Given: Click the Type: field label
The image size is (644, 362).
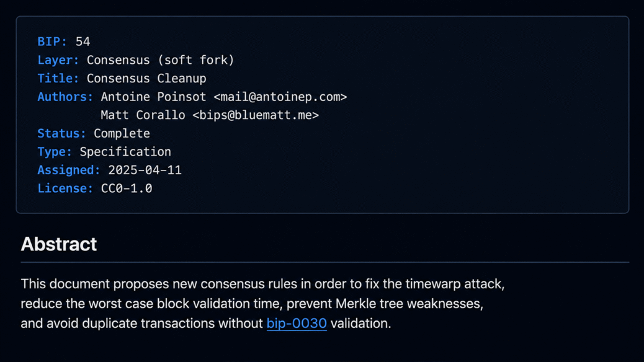Looking at the screenshot, I should coord(55,152).
